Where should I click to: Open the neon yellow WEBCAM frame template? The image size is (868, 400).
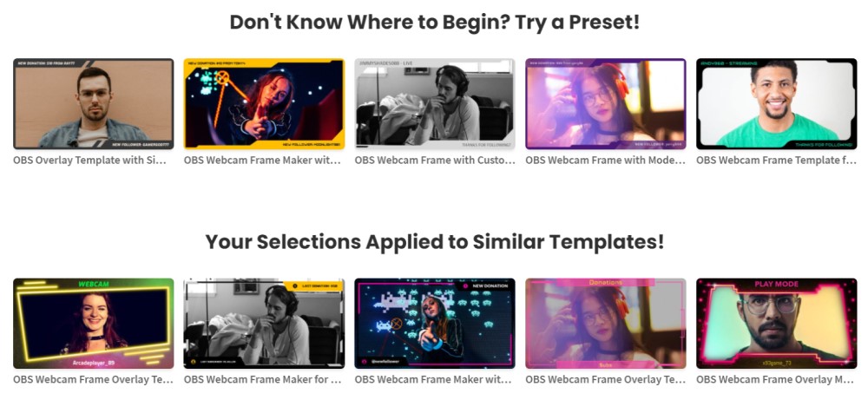coord(94,324)
